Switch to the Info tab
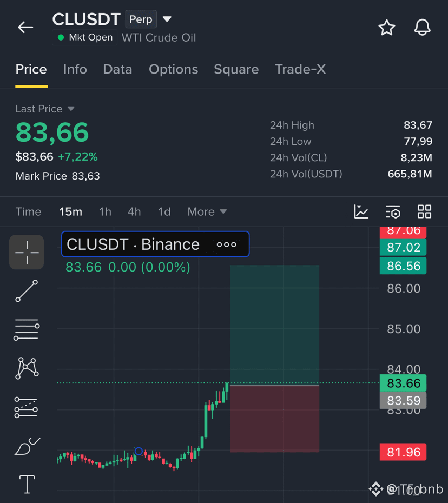This screenshot has width=448, height=503. coord(75,69)
